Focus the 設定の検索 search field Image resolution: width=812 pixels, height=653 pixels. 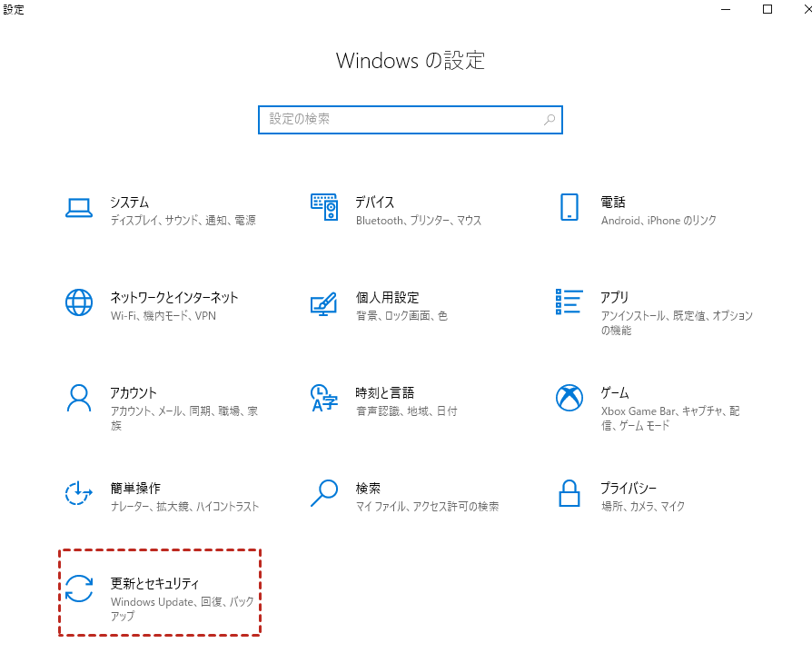click(411, 120)
